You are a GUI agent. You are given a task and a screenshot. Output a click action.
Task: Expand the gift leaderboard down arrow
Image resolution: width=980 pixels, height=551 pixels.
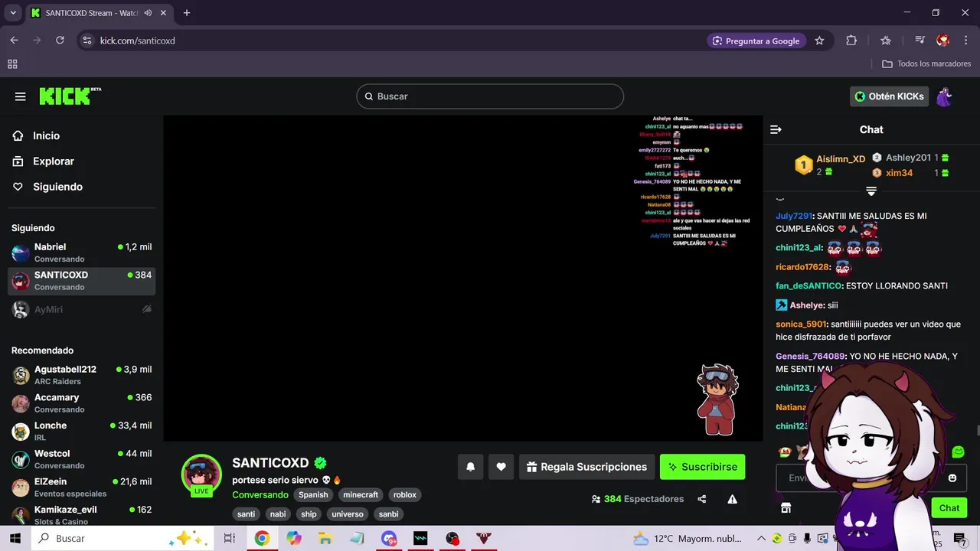tap(871, 191)
